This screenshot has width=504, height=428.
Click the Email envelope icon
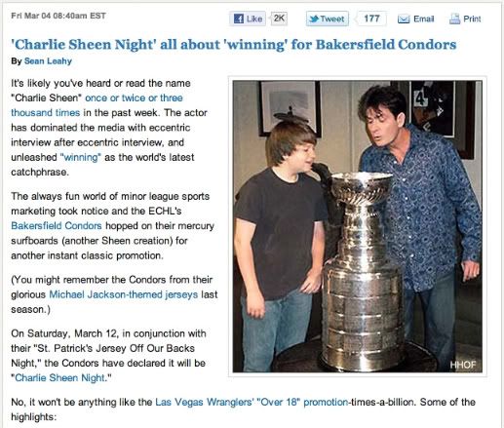tap(404, 19)
